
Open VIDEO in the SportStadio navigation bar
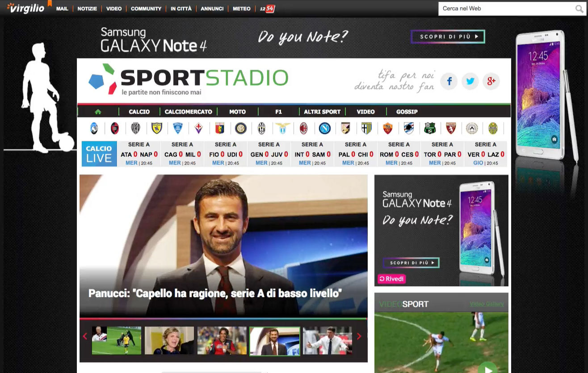point(366,112)
